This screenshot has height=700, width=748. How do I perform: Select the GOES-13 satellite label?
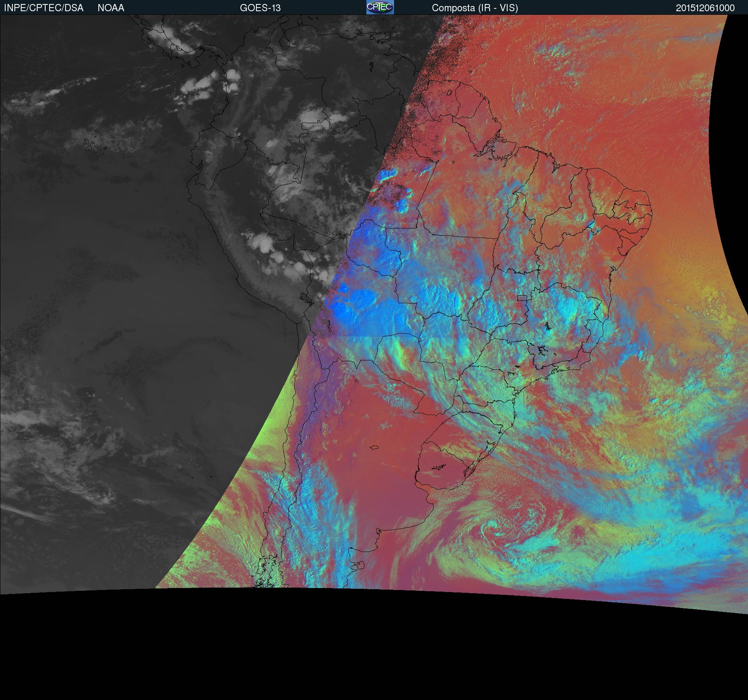[x=260, y=8]
